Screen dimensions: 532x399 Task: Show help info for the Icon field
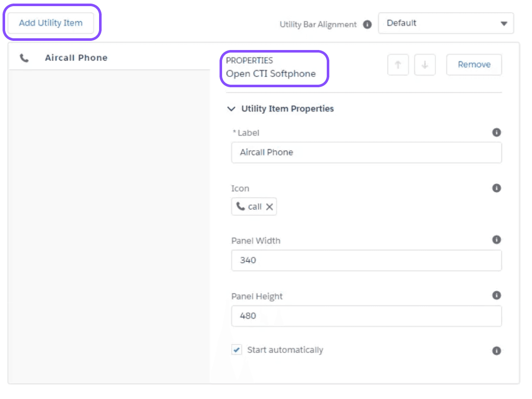tap(496, 188)
